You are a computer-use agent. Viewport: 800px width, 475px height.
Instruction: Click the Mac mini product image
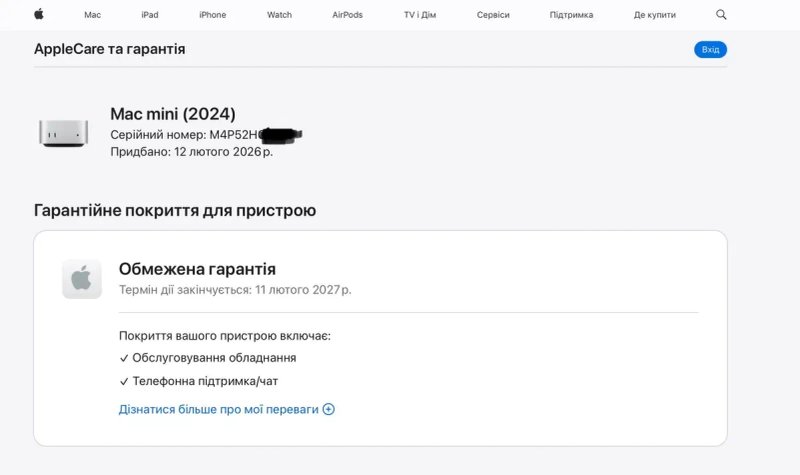63,133
